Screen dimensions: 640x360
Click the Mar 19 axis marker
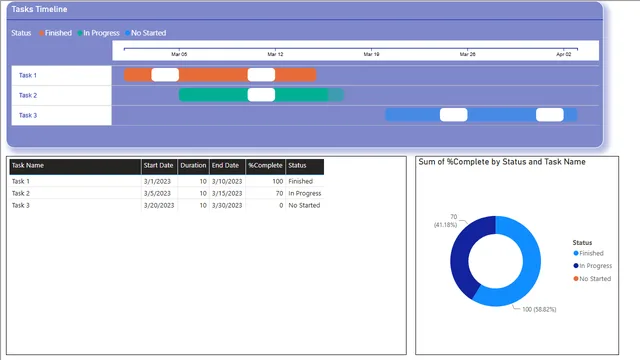click(371, 54)
